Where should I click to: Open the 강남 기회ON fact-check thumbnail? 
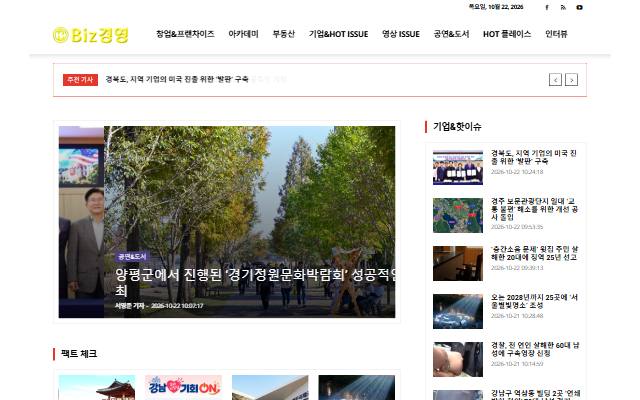(183, 387)
